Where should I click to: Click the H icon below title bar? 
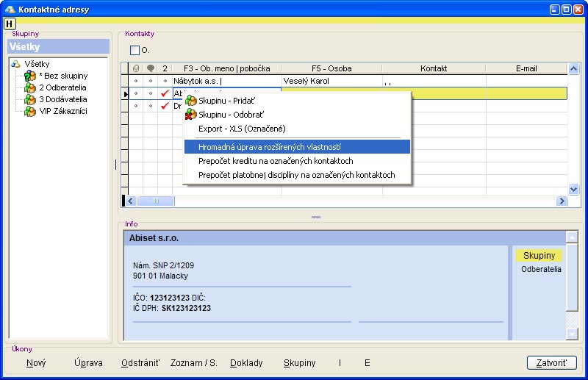coord(10,24)
